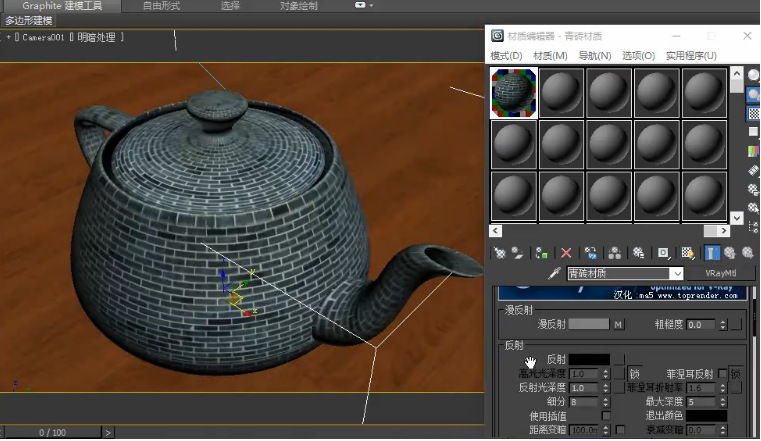This screenshot has width=761, height=441.
Task: Open the 材质(M) menu
Action: point(550,56)
